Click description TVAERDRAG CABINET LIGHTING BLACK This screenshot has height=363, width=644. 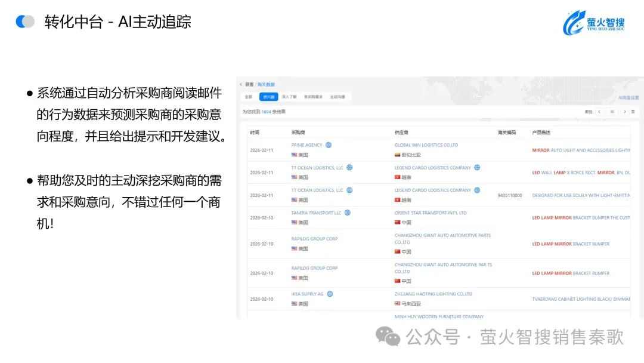[x=581, y=299]
